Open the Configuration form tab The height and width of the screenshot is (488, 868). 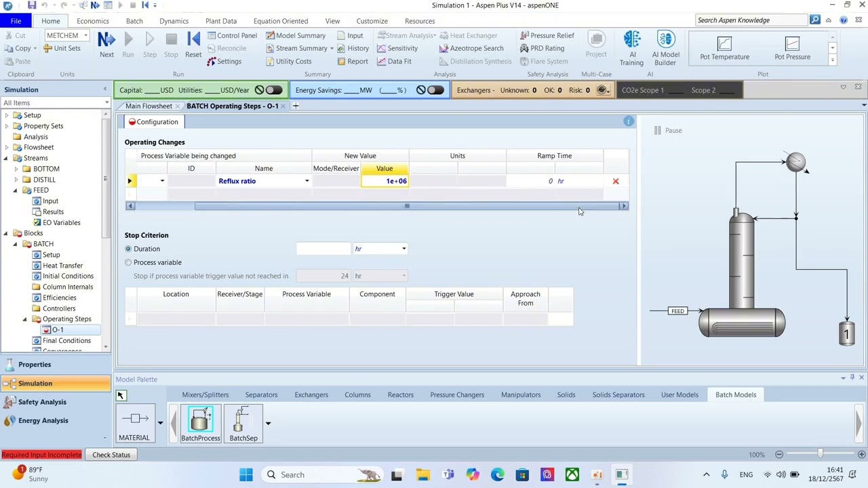point(153,122)
